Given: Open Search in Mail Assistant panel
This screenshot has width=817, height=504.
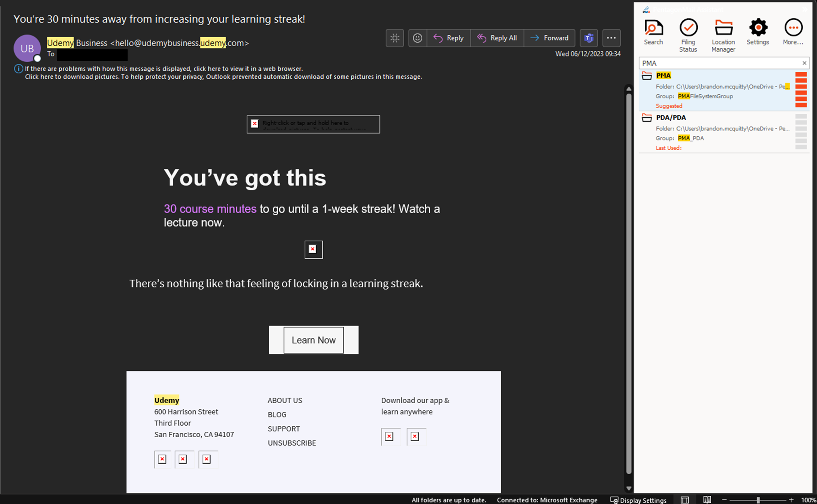Looking at the screenshot, I should coord(653,32).
